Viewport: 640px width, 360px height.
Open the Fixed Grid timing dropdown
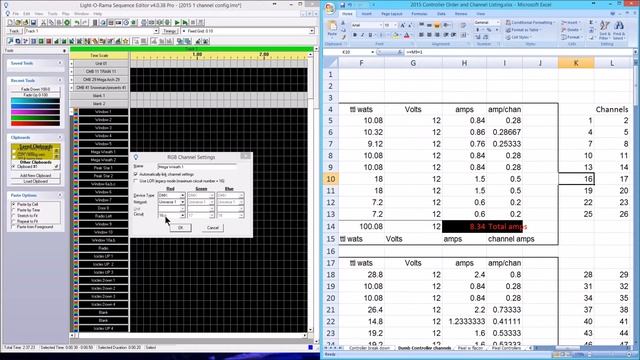pyautogui.click(x=311, y=31)
